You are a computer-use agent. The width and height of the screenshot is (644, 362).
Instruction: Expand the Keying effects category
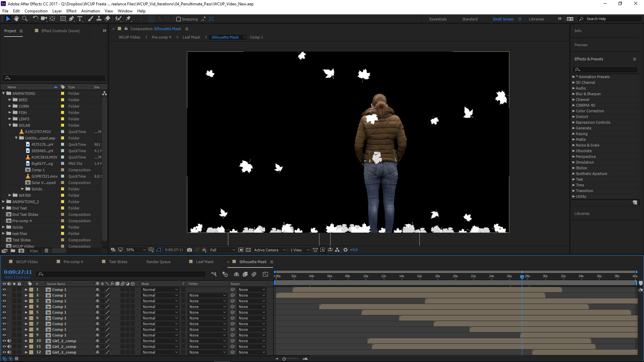tap(574, 134)
